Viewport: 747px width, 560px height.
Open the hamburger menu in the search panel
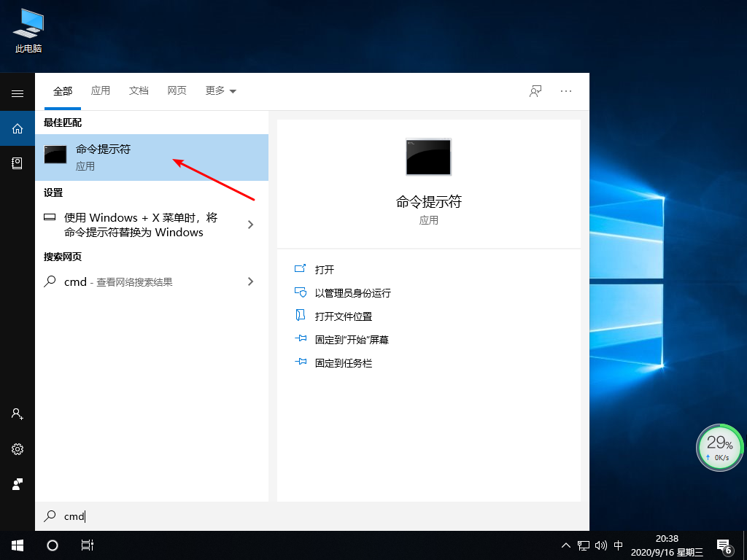[18, 93]
